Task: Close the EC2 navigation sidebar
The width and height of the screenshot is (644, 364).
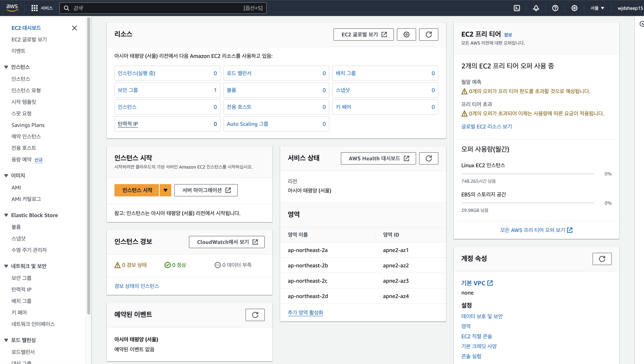Action: coord(74,28)
